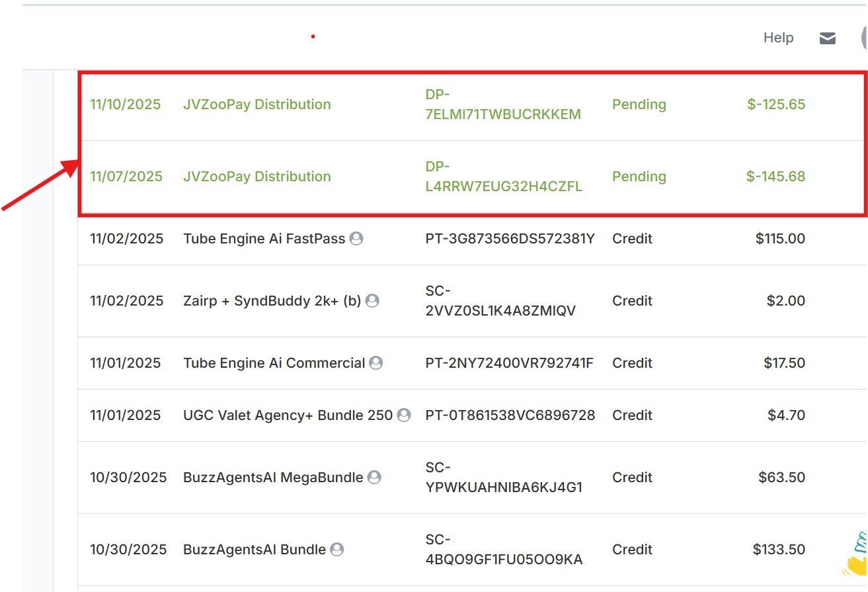The image size is (868, 592).
Task: Click the Tube Engine Ai FastPass product name
Action: (264, 239)
